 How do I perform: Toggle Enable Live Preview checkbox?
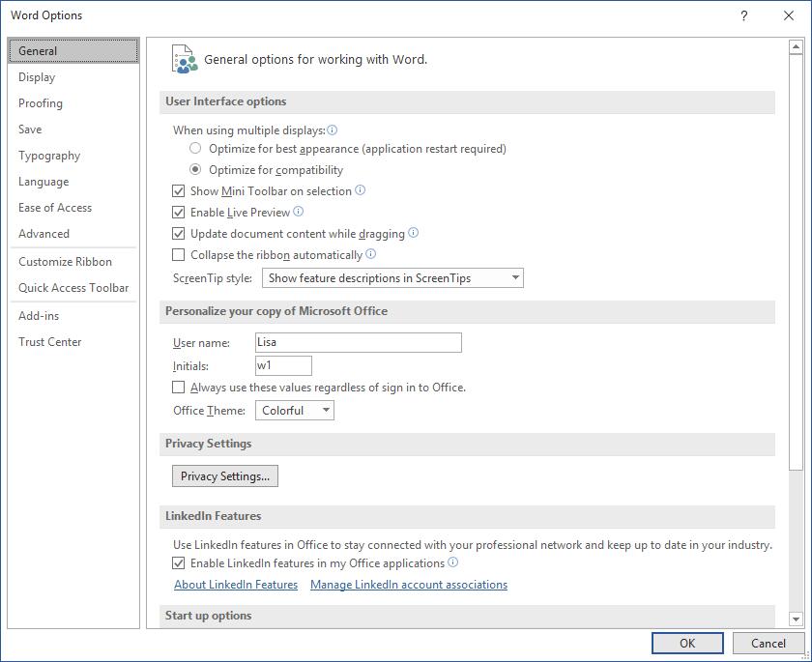(178, 213)
